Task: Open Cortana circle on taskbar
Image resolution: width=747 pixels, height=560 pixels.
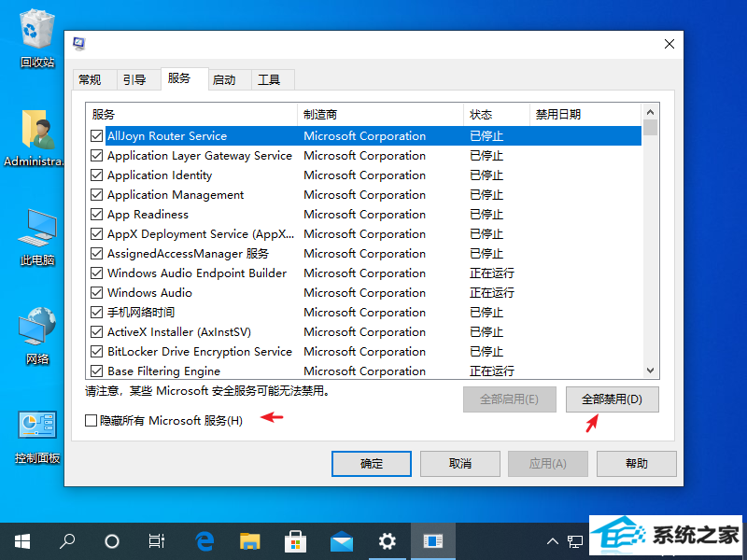Action: pos(111,541)
